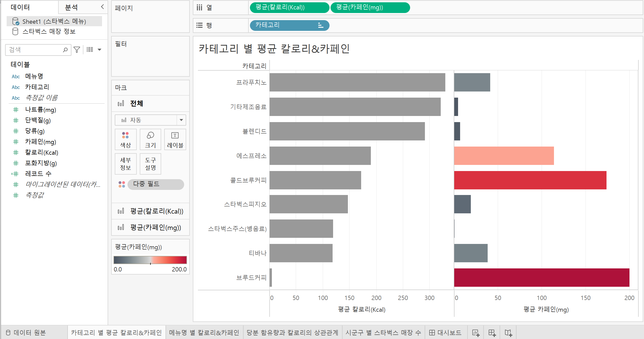Image resolution: width=644 pixels, height=339 pixels.
Task: Click the 데이터 원본 cylinder icon
Action: pos(8,333)
